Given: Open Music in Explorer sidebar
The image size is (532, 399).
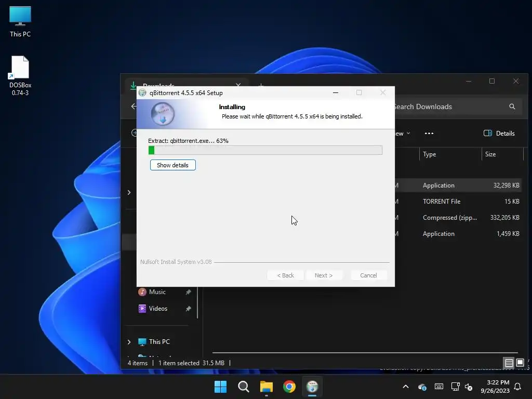Looking at the screenshot, I should click(x=157, y=292).
